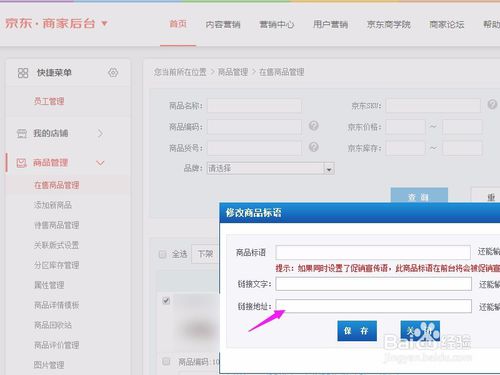
Task: Select 属性管理 in sidebar
Action: (x=49, y=285)
